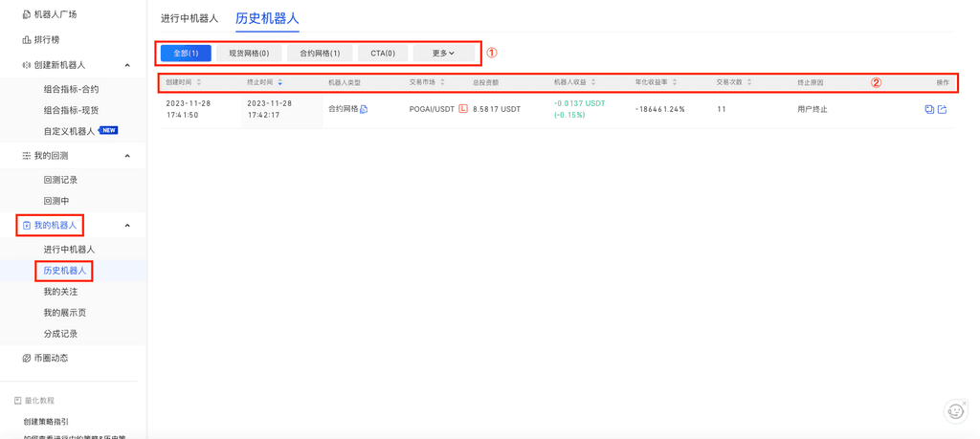
Task: Select the 合约网格(1) filter tab
Action: pos(320,54)
